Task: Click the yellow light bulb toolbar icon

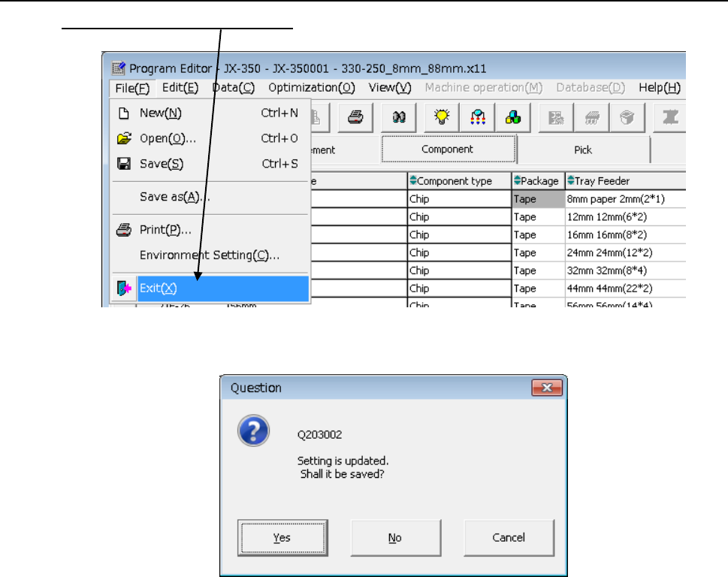Action: click(x=442, y=117)
